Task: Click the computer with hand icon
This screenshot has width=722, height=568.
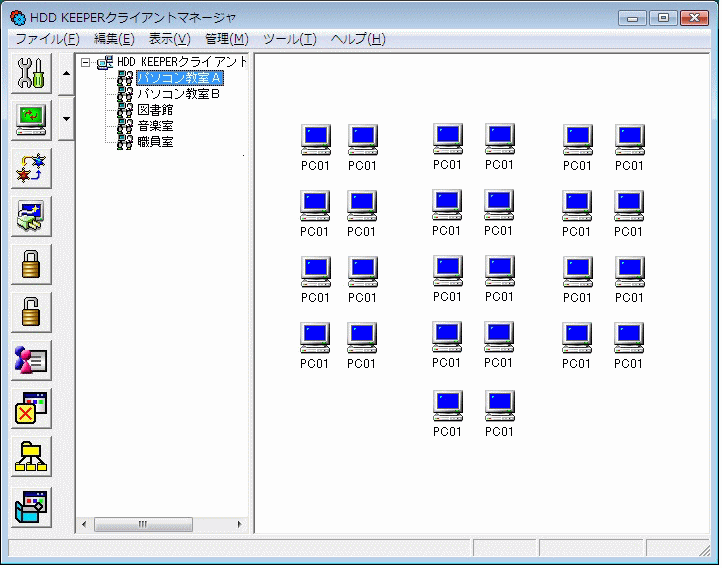Action: tap(32, 217)
